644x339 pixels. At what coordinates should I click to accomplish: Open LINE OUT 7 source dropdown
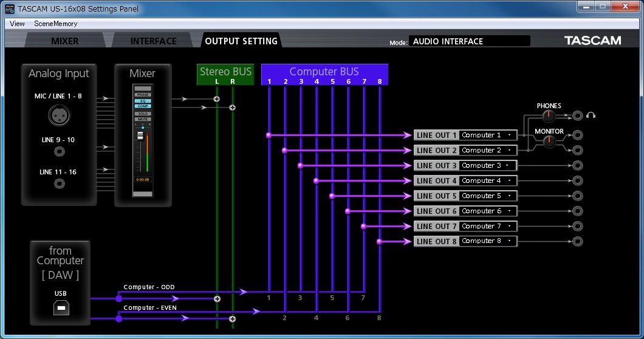(x=487, y=226)
